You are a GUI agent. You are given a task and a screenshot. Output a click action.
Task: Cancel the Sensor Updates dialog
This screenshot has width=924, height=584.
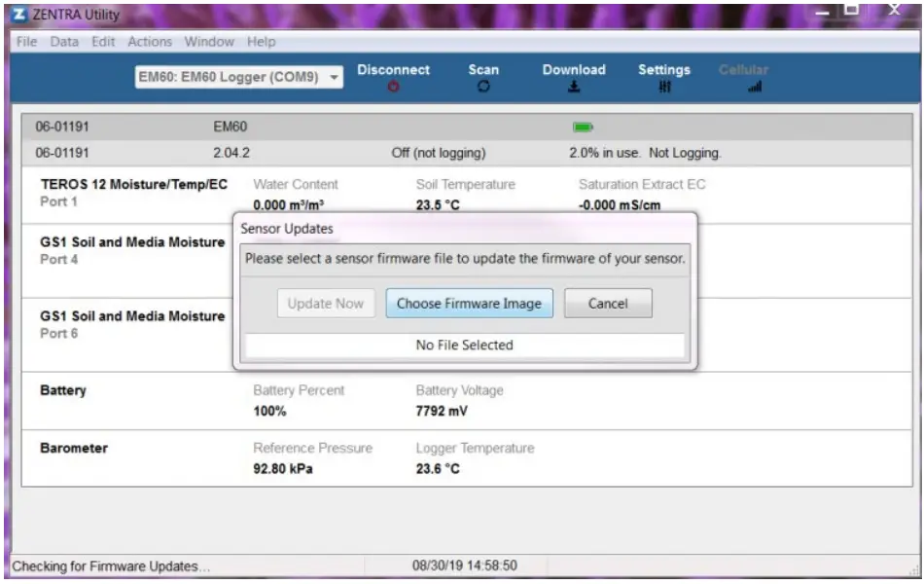click(608, 303)
